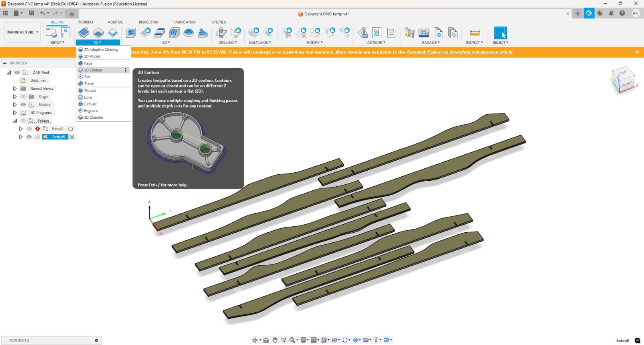The height and width of the screenshot is (345, 644).
Task: Collapse the BROWSER panel arrows
Action: click(5, 63)
